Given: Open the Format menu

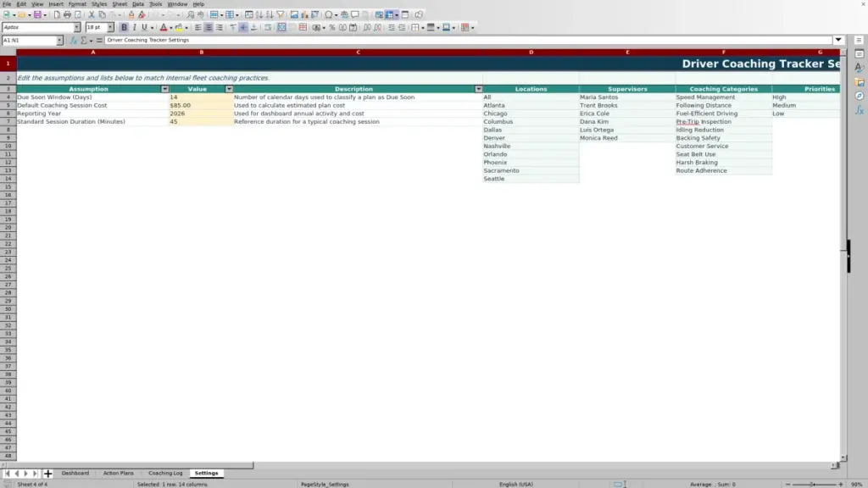Looking at the screenshot, I should pos(77,4).
